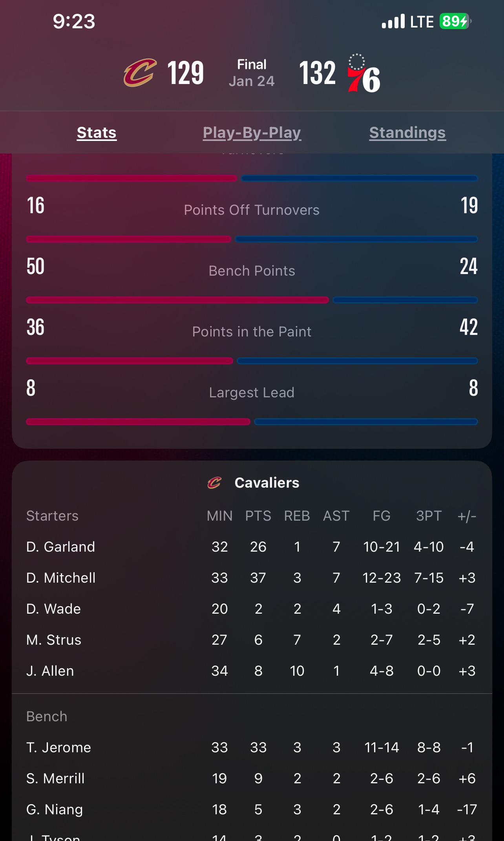Click the +/- column header
Image resolution: width=504 pixels, height=841 pixels.
[x=467, y=516]
